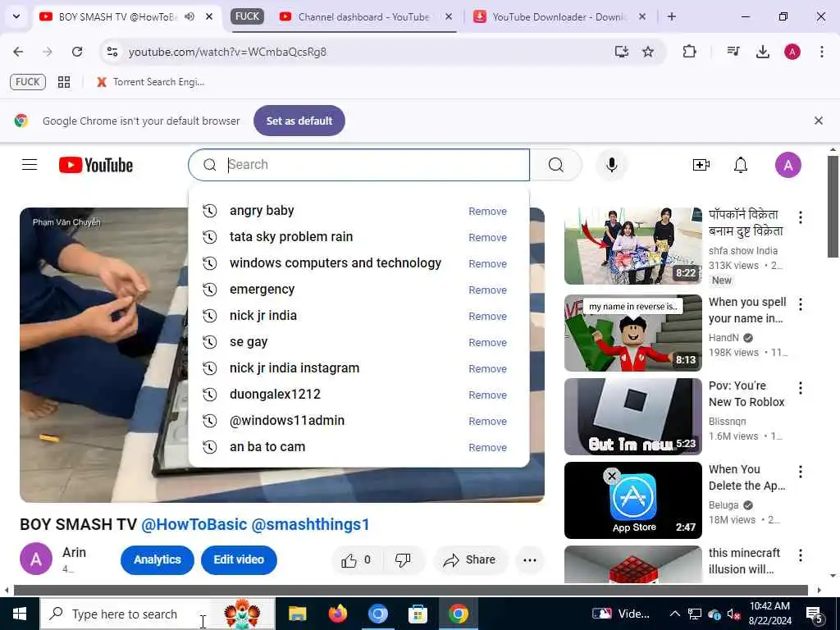This screenshot has width=840, height=630.
Task: Open the three-dot more actions under the video
Action: [x=530, y=559]
